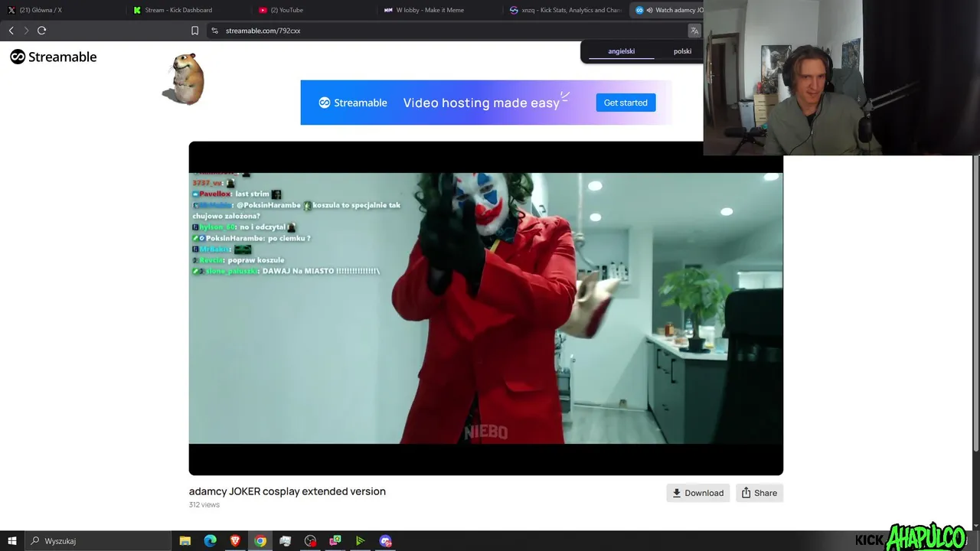
Task: Click the Windows taskbar search box
Action: pyautogui.click(x=98, y=541)
